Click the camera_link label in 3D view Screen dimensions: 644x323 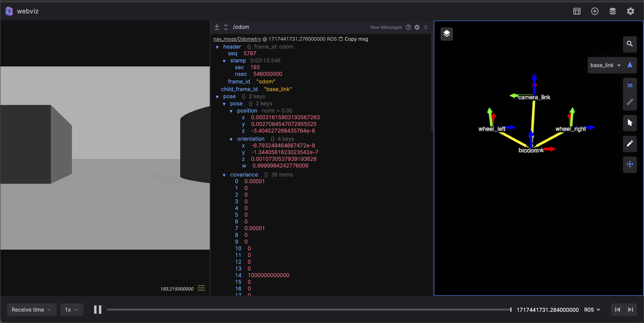click(534, 97)
